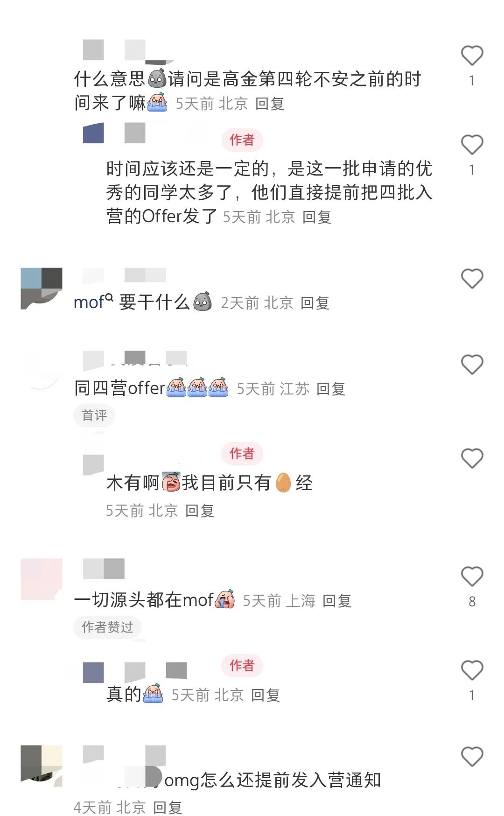Open avatar of the mof 要干什么 commenter

[42, 288]
